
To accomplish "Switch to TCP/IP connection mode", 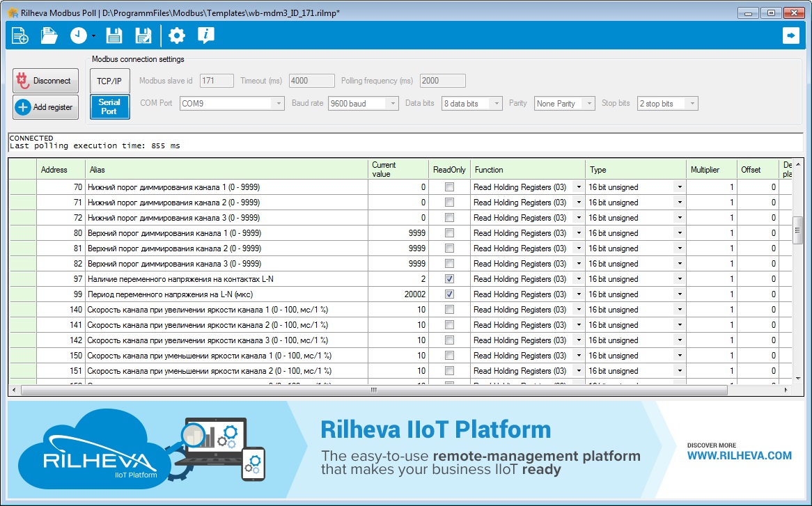I will [x=109, y=81].
